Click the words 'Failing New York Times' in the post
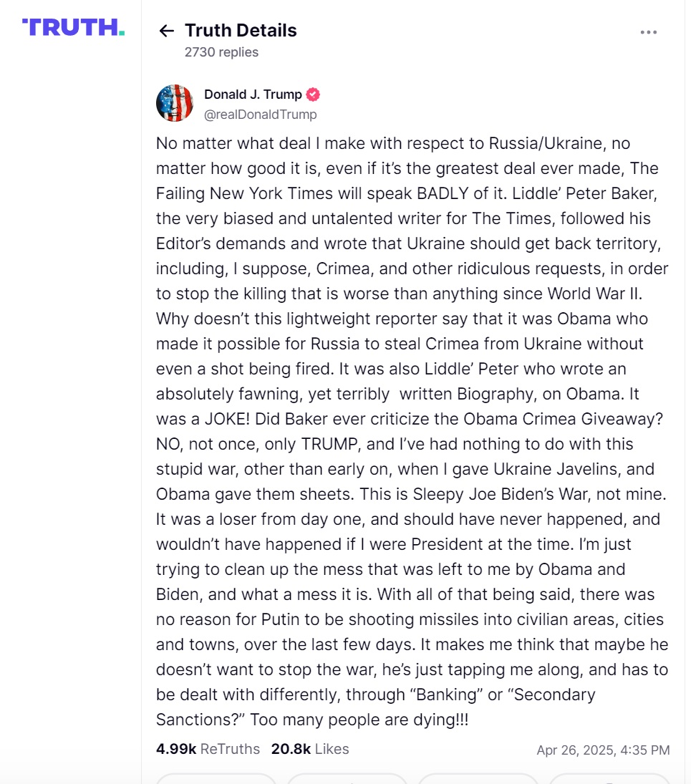691x784 pixels. coord(244,193)
